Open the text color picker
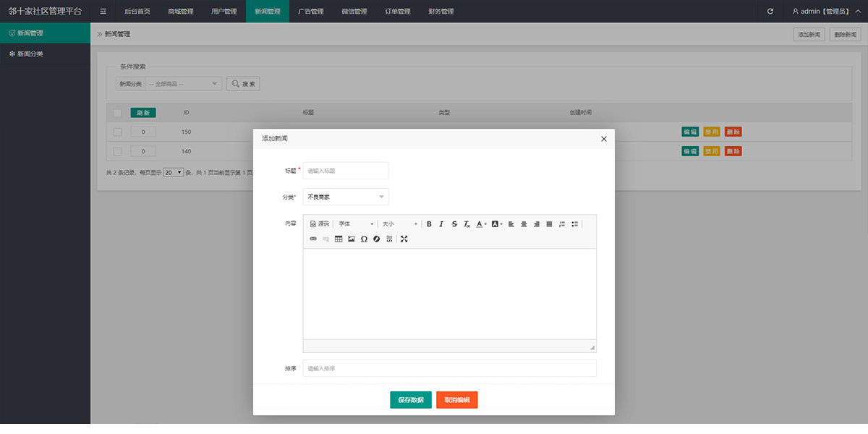868x434 pixels. point(481,224)
